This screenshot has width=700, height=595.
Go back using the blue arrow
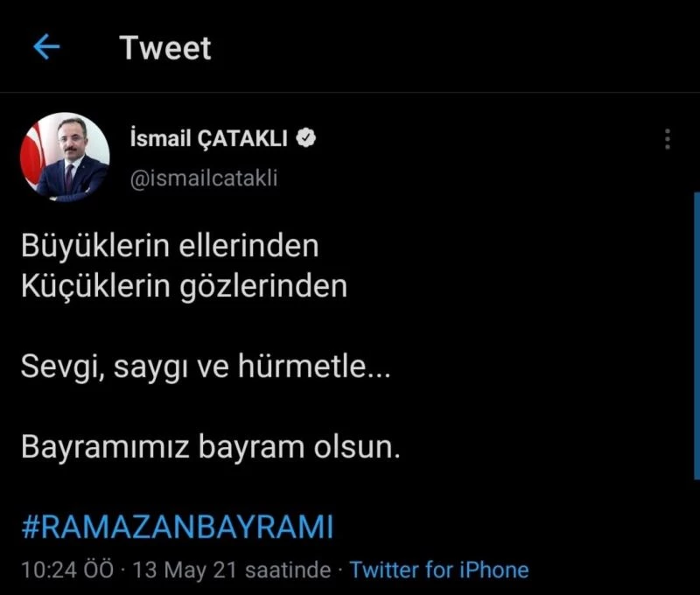click(x=46, y=47)
